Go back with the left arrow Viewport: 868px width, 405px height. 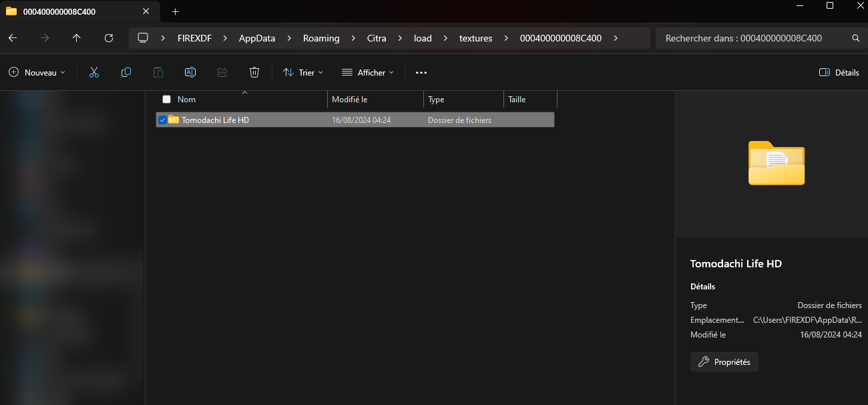pos(13,38)
